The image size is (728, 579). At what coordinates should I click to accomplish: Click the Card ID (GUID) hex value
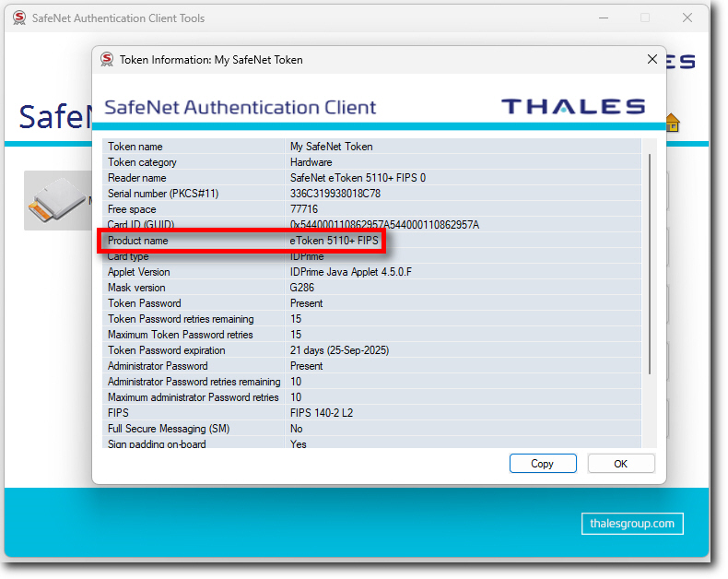point(384,225)
